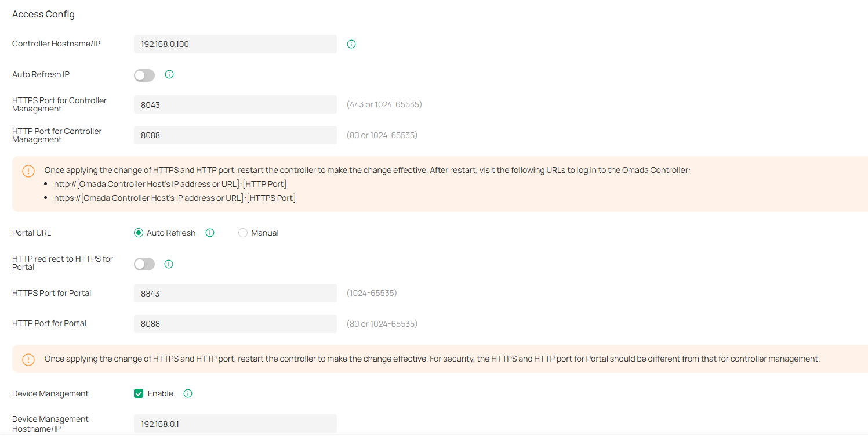Image resolution: width=868 pixels, height=441 pixels.
Task: Select the Manual option for Portal URL
Action: click(243, 232)
